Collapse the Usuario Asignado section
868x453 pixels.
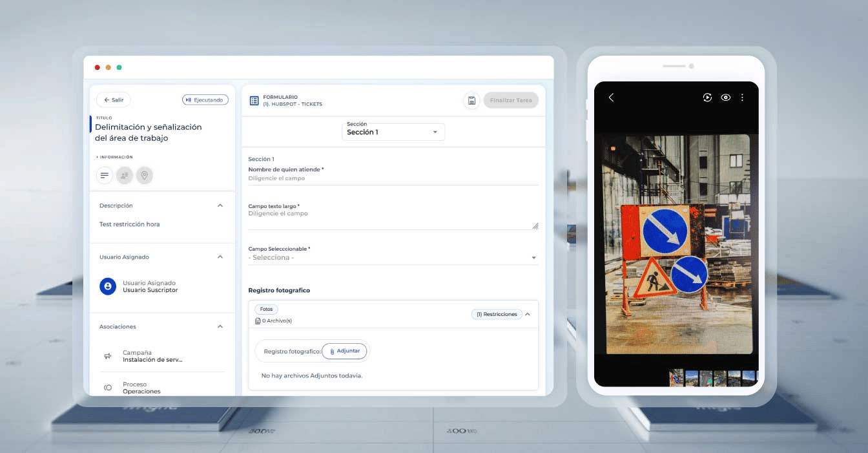click(x=220, y=257)
